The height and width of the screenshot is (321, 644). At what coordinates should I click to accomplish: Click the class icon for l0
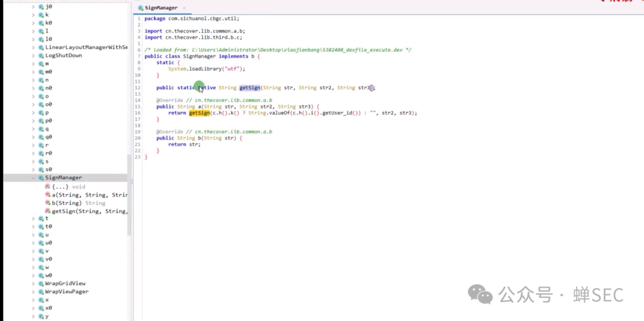click(41, 39)
